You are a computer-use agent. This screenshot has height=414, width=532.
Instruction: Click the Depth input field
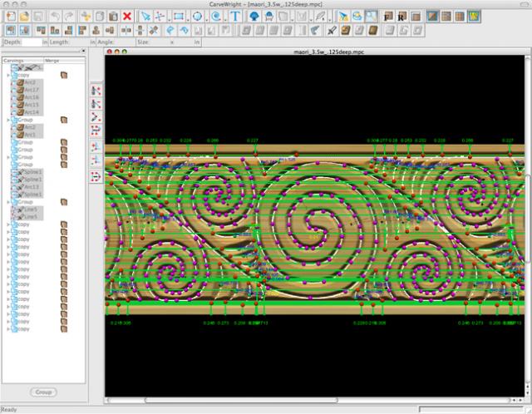[x=32, y=40]
